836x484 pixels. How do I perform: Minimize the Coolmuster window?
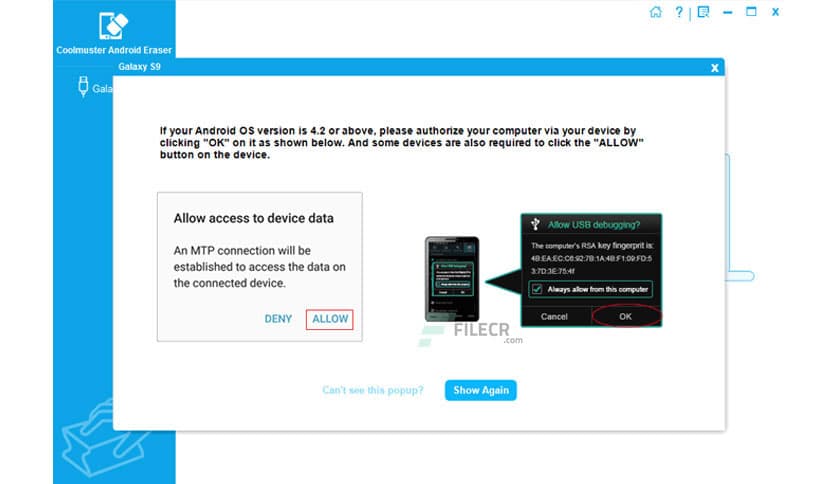(x=727, y=12)
